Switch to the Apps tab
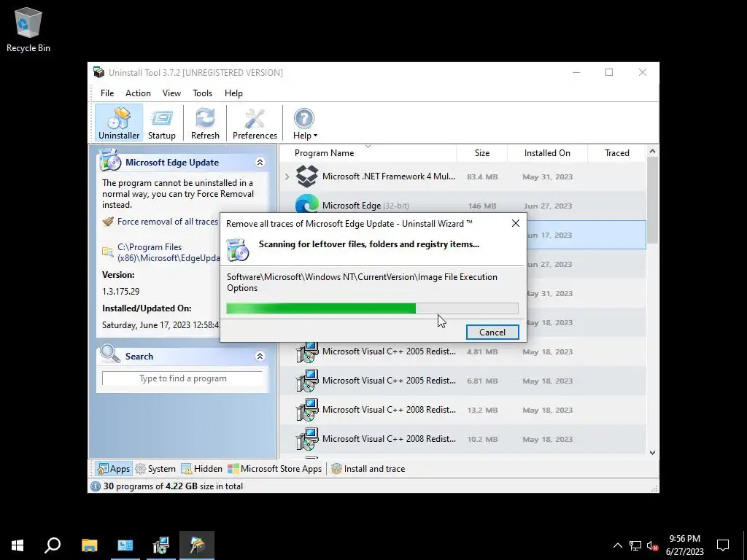 pos(113,469)
